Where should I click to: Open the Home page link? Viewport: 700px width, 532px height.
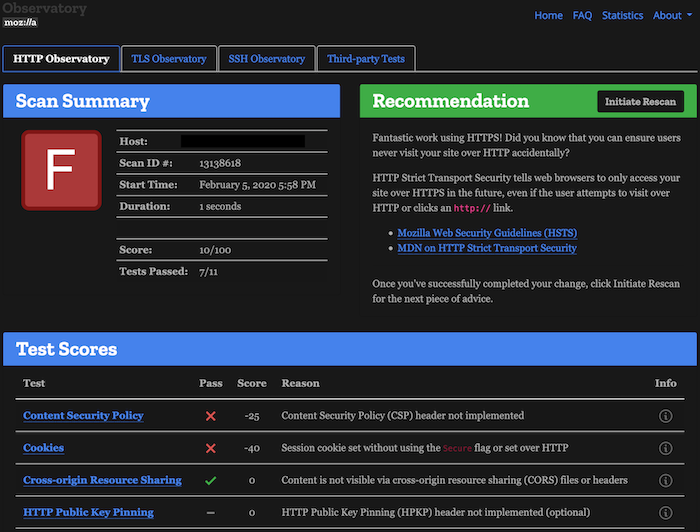(548, 16)
